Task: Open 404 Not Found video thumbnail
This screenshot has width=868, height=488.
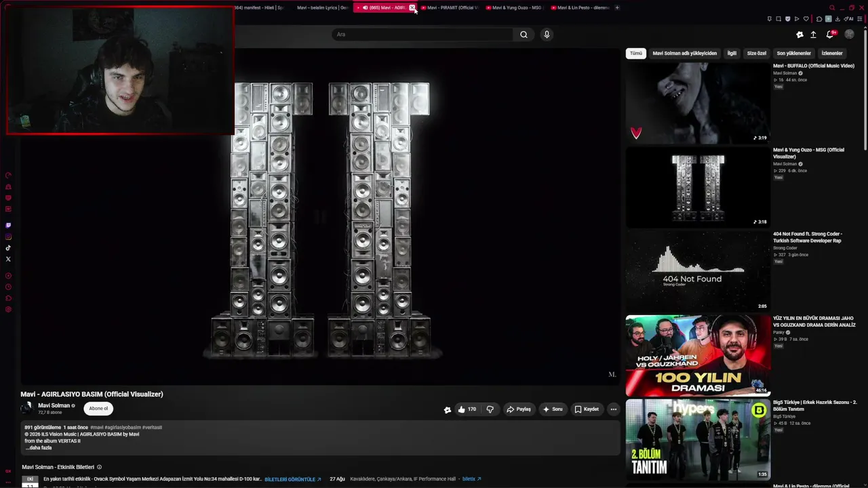Action: 698,271
